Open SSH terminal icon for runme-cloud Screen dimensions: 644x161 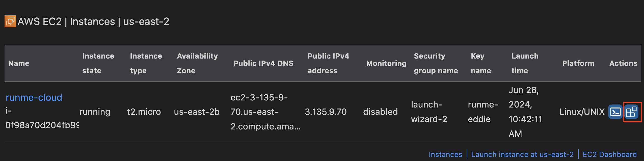pos(615,112)
